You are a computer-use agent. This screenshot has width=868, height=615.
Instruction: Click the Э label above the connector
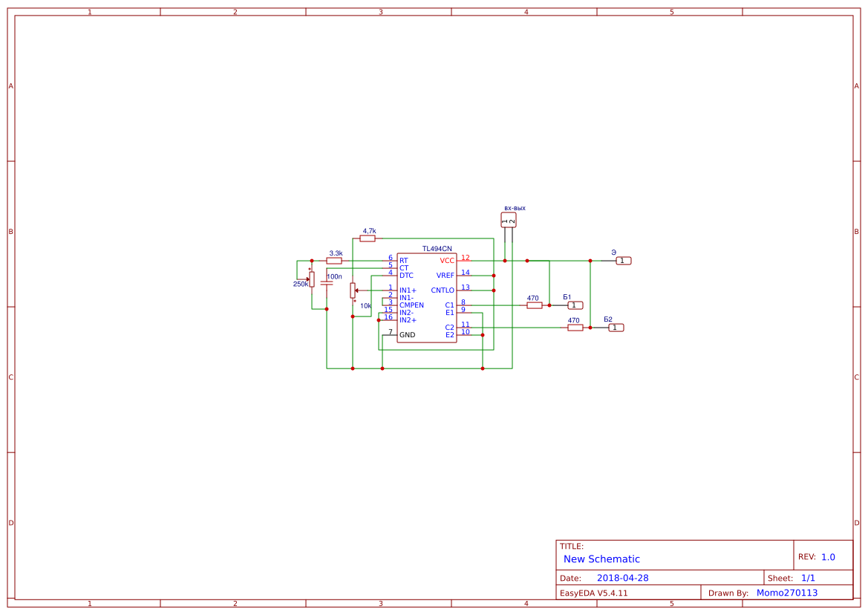point(614,253)
